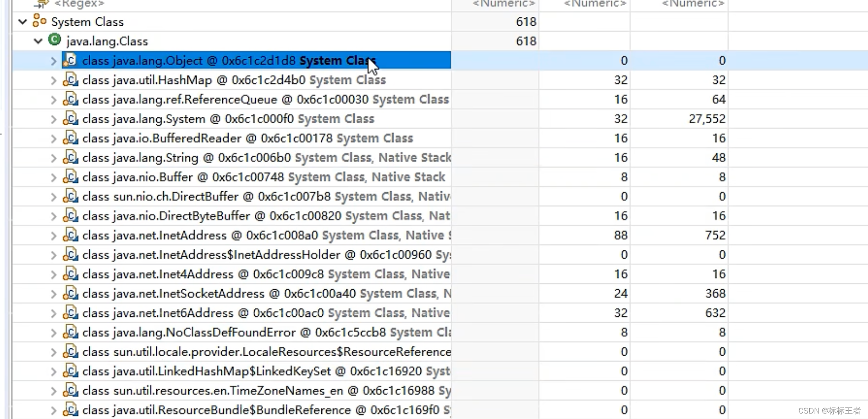Expand class java.io.BufferedReader row
Screen dimensions: 868x419
coord(54,138)
